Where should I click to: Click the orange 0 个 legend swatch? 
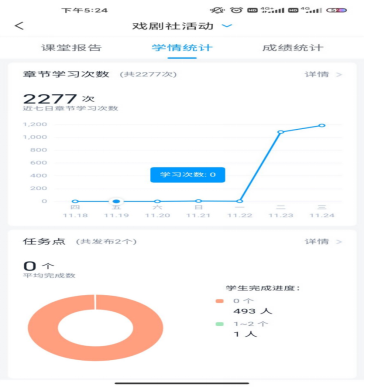click(219, 301)
